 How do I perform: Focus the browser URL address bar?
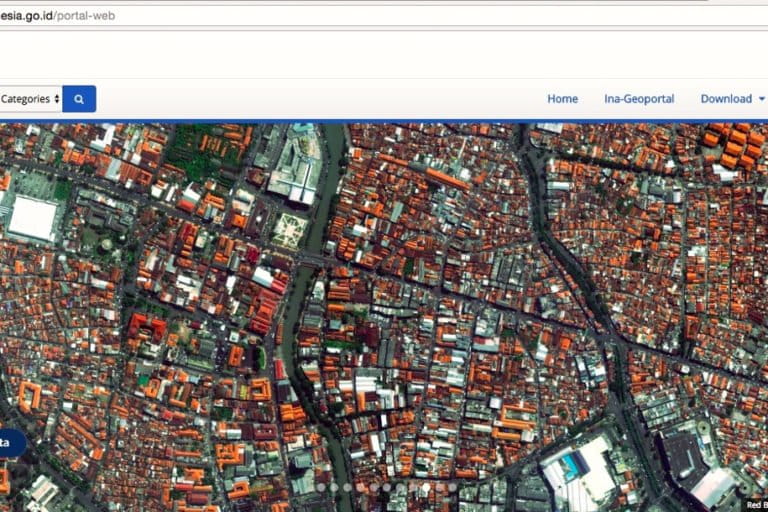tap(300, 16)
